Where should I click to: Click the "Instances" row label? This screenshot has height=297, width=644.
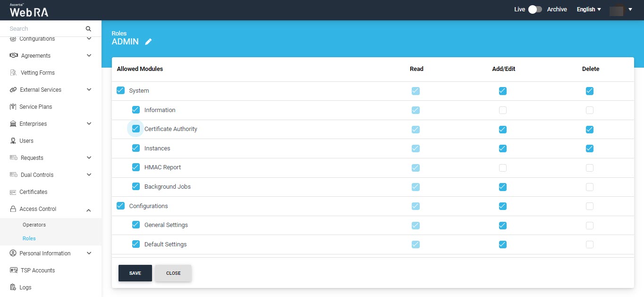point(157,148)
